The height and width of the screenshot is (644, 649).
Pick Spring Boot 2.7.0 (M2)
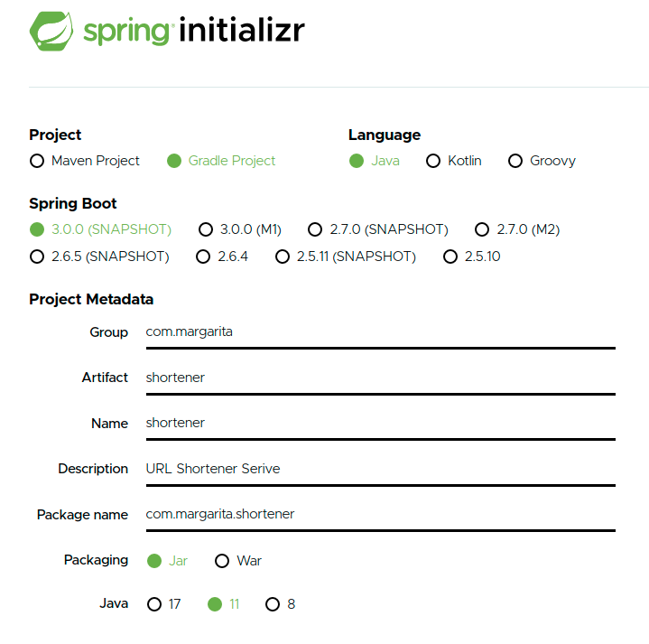click(x=482, y=230)
